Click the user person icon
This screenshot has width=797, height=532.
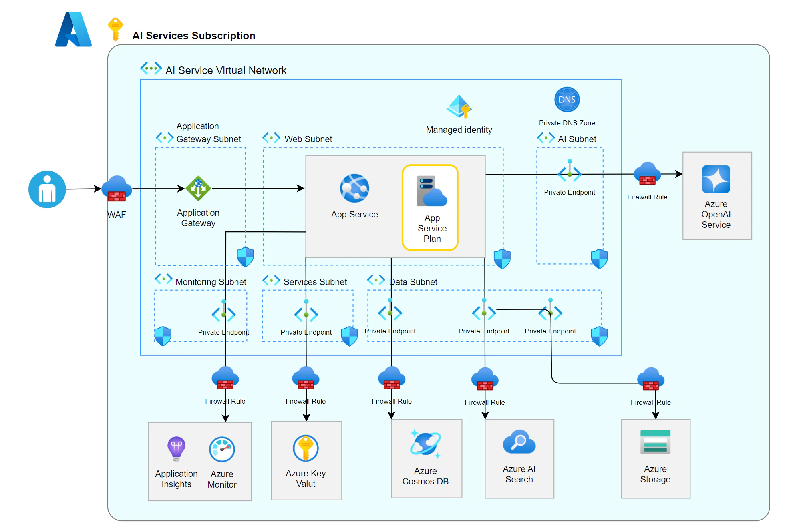(x=47, y=189)
